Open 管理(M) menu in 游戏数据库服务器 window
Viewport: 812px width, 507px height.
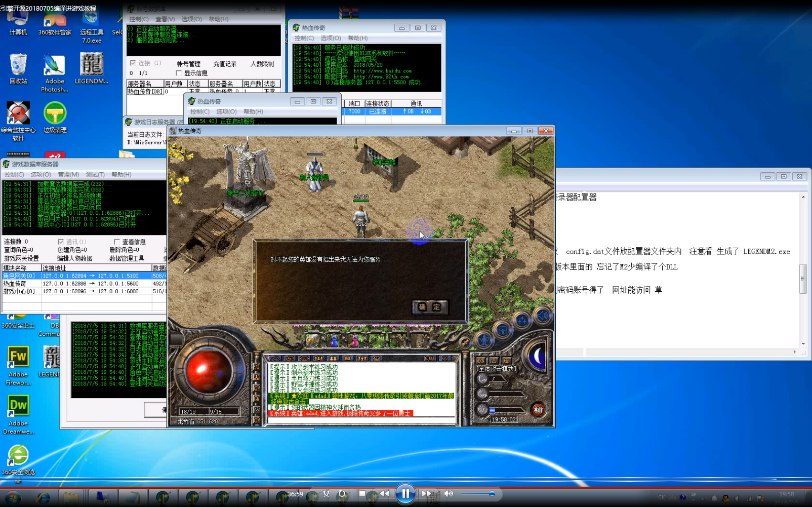tap(68, 174)
